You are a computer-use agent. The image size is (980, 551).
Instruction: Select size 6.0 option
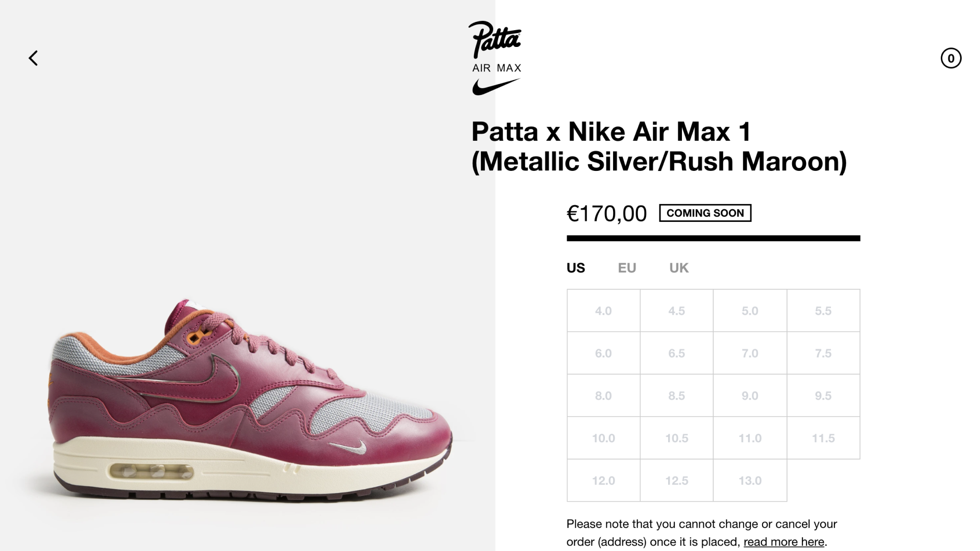pos(603,353)
